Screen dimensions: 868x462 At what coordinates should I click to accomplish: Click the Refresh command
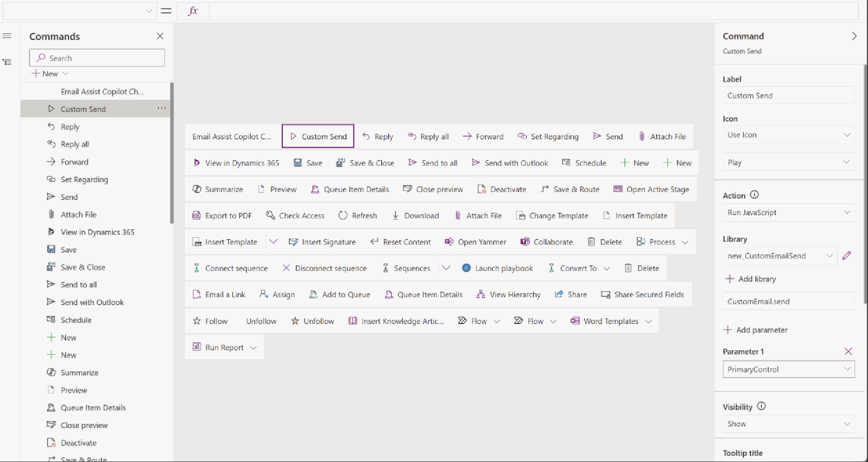point(358,216)
